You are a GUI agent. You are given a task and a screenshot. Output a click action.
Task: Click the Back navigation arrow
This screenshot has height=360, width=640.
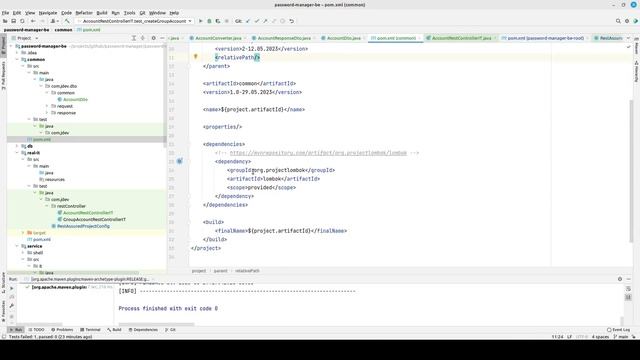33,21
